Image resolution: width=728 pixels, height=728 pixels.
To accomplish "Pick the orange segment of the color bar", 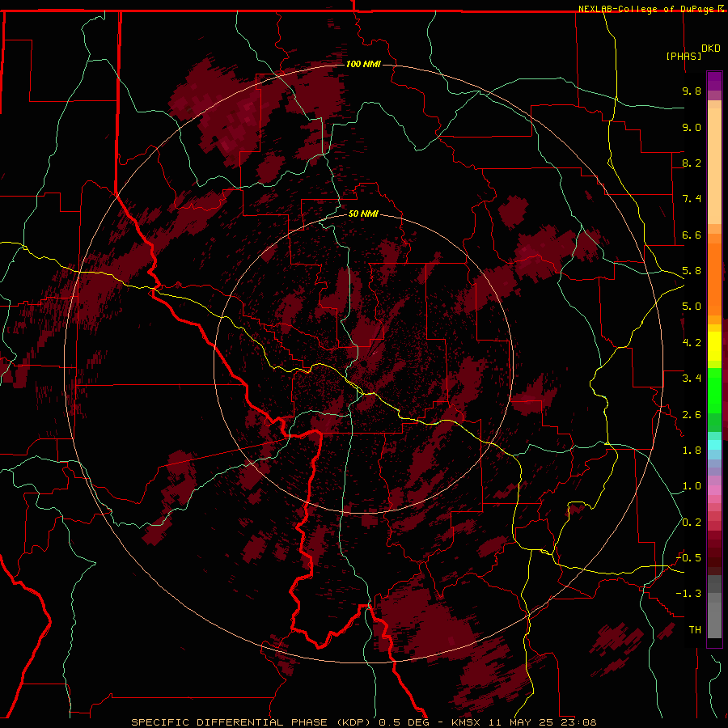I will 714,280.
